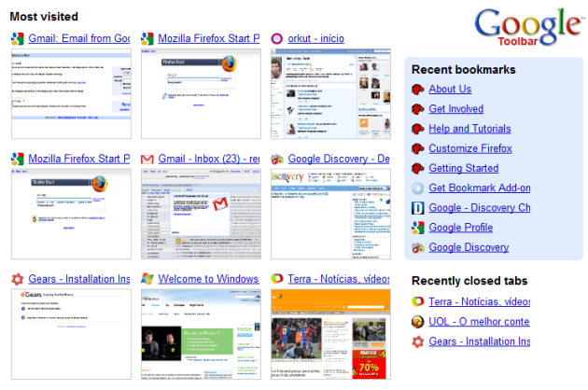This screenshot has width=588, height=390.
Task: Open the Google Discovery bookmark link
Action: click(469, 247)
